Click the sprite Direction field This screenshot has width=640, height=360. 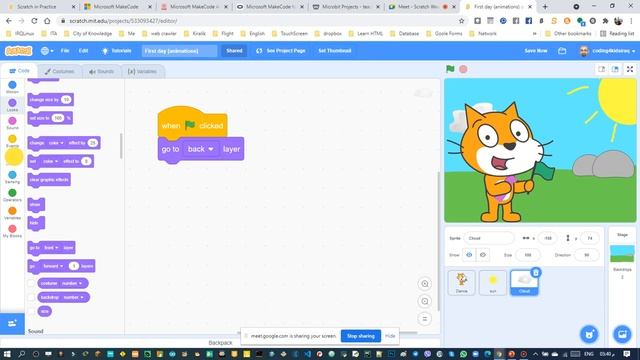point(587,255)
